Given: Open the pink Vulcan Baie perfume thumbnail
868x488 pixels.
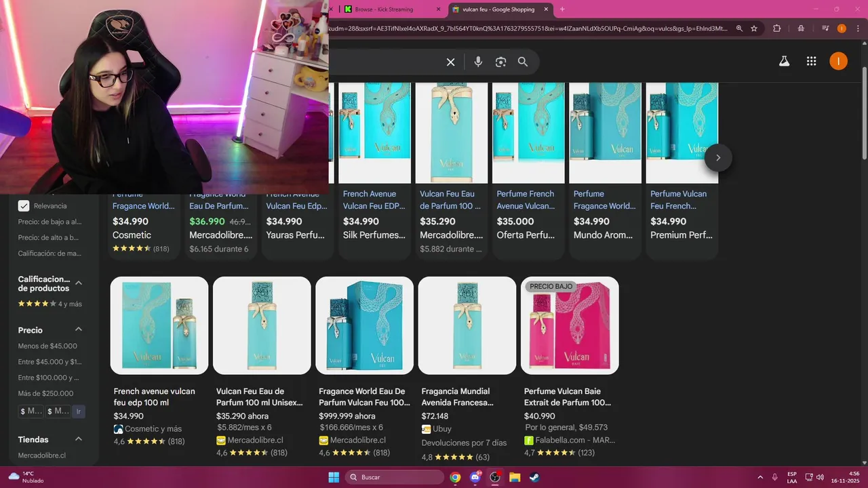Looking at the screenshot, I should [x=570, y=325].
